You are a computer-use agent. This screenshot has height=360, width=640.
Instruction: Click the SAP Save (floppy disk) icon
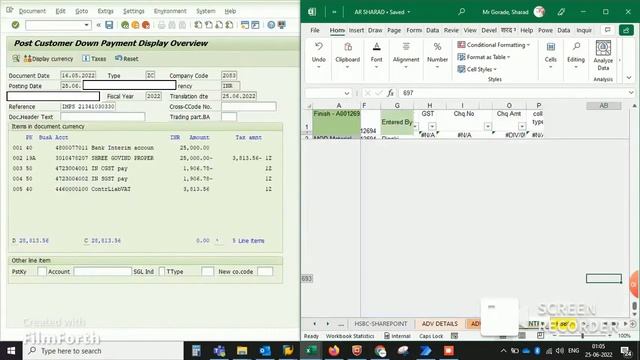click(109, 25)
